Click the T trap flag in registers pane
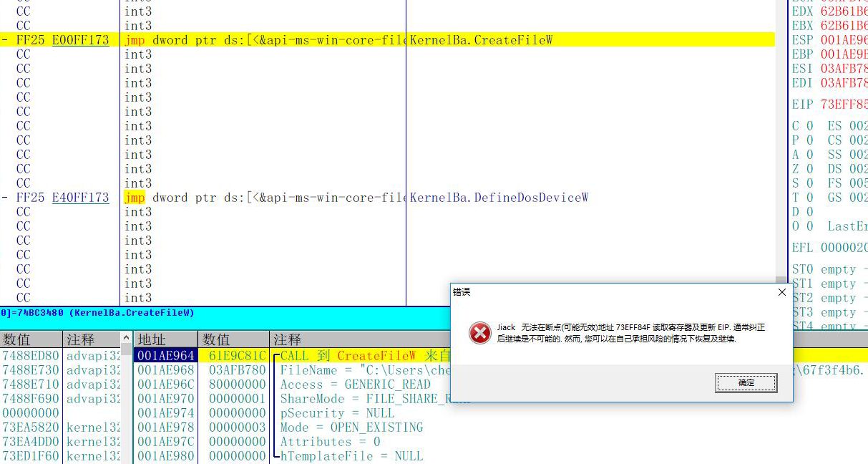 point(802,198)
